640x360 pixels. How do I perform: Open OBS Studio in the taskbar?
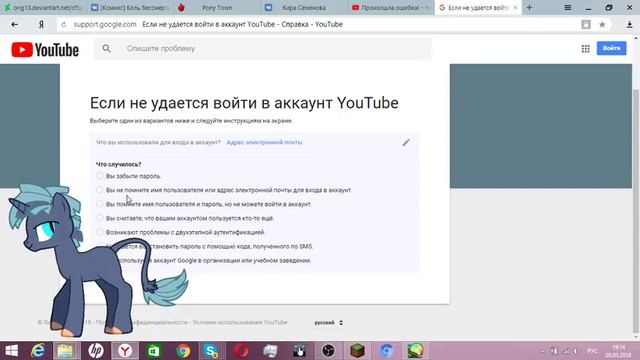click(328, 351)
